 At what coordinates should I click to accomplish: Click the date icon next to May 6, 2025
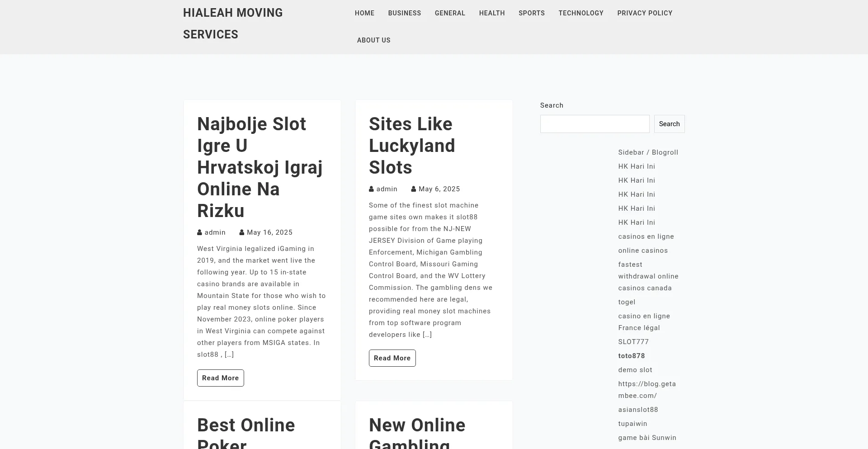(414, 189)
